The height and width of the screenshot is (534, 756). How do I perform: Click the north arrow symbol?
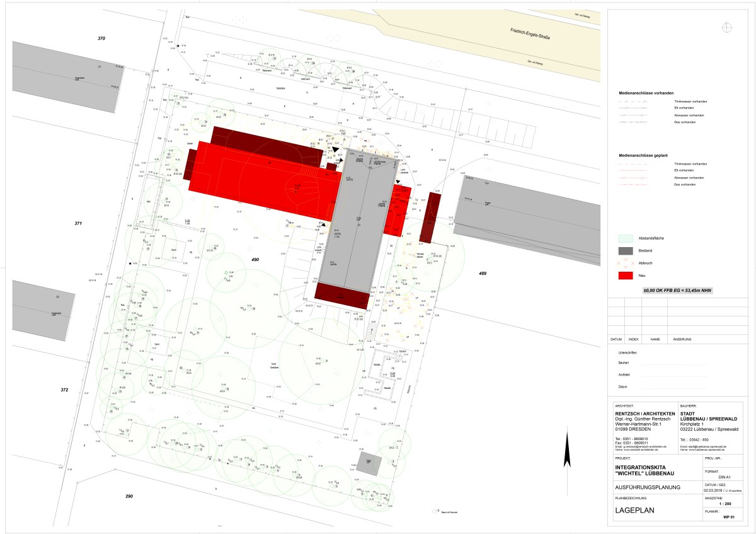(567, 453)
